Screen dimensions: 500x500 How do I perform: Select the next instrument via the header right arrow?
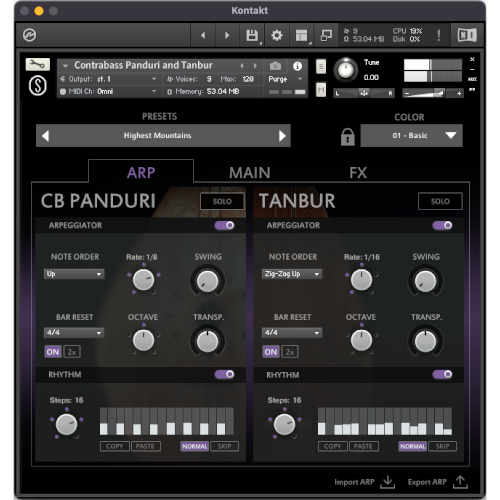255,66
